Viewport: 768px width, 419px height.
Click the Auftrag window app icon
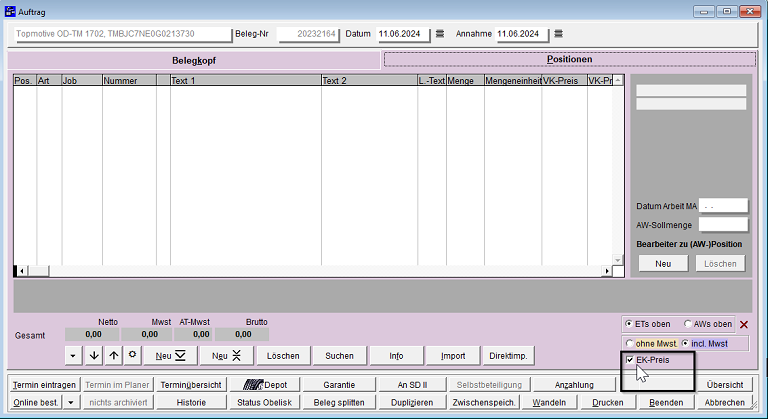pyautogui.click(x=10, y=11)
